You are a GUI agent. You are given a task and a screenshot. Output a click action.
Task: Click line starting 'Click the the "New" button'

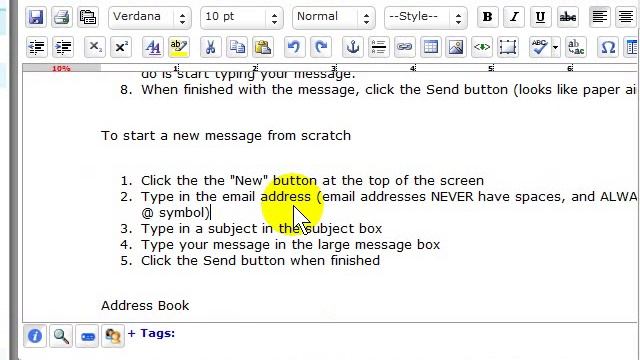click(x=312, y=180)
